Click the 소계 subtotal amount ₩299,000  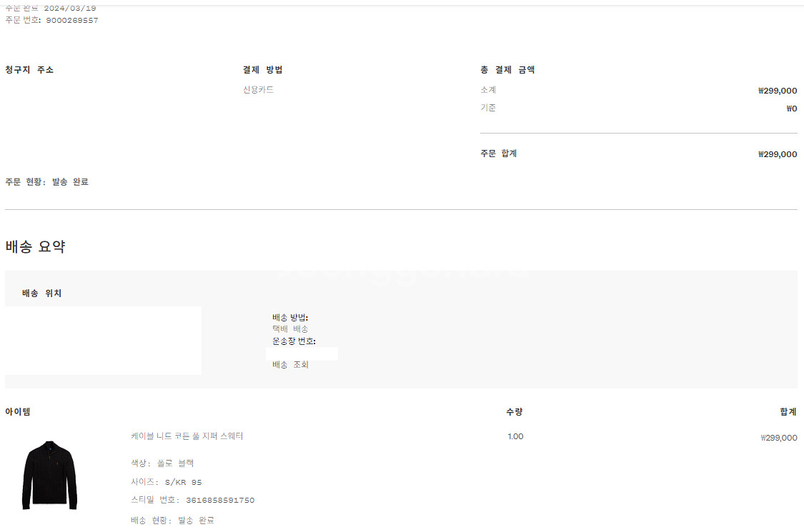coord(778,91)
